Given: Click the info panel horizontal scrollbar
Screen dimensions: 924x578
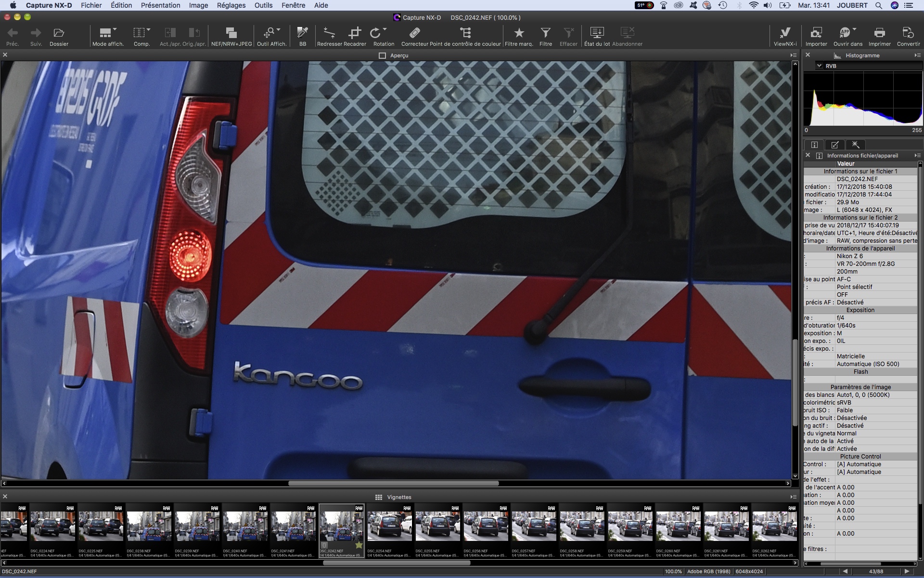Looking at the screenshot, I should click(850, 564).
